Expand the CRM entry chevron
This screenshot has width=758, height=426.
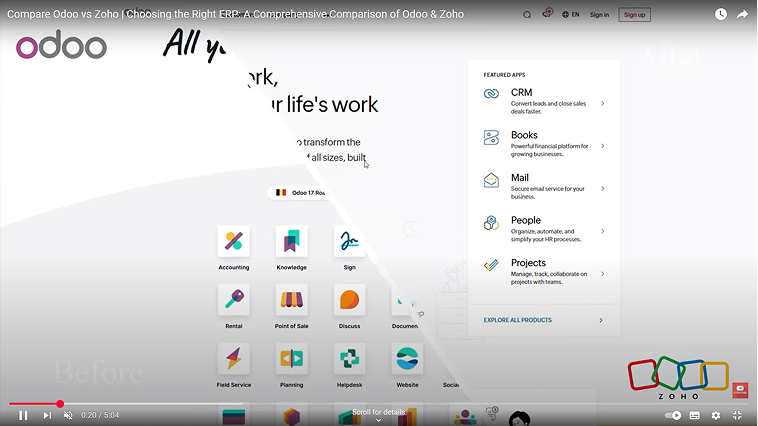[602, 103]
